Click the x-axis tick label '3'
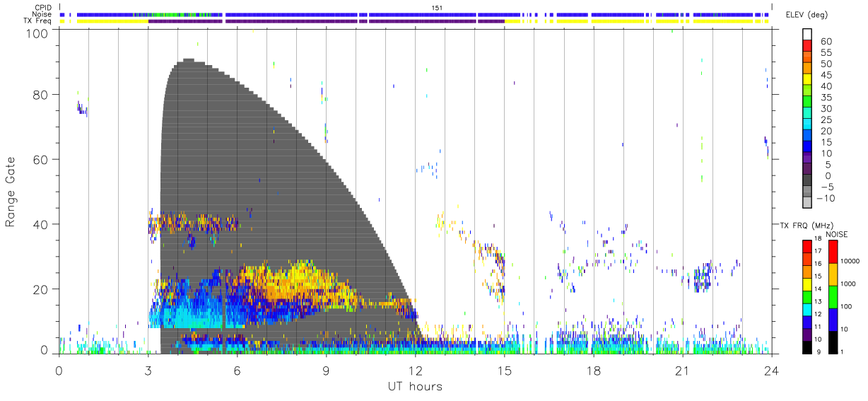 pos(148,370)
